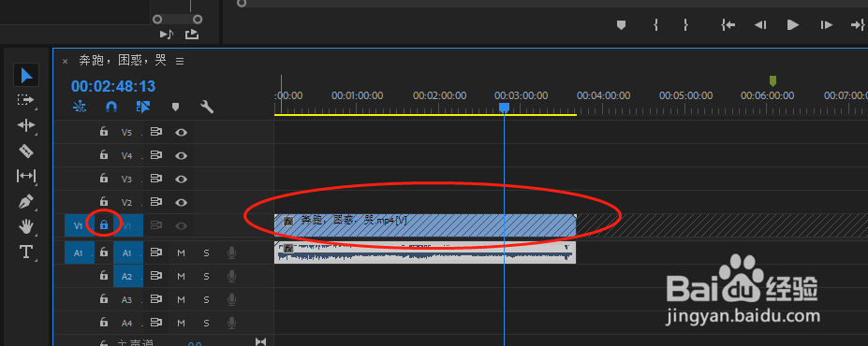Mute the A4 audio track
Image resolution: width=868 pixels, height=346 pixels.
(181, 323)
